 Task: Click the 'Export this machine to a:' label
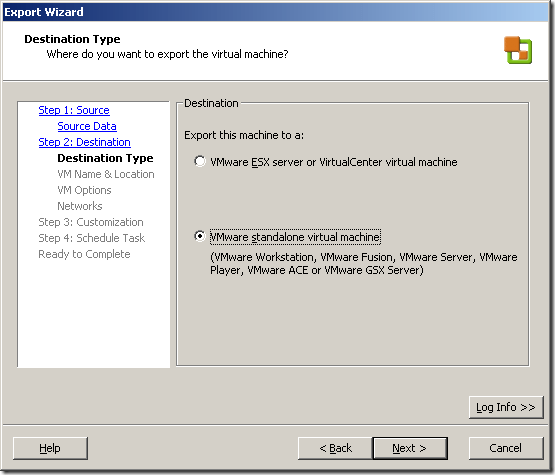click(244, 135)
